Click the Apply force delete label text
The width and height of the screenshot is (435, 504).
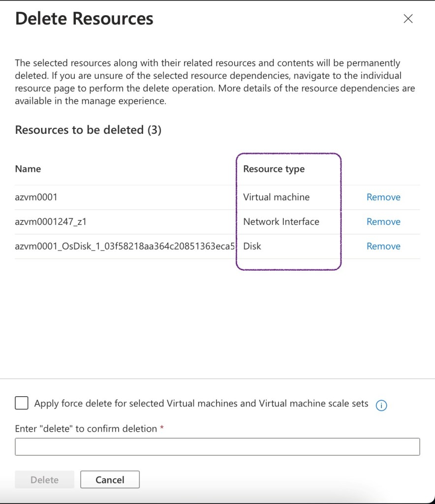click(x=201, y=404)
